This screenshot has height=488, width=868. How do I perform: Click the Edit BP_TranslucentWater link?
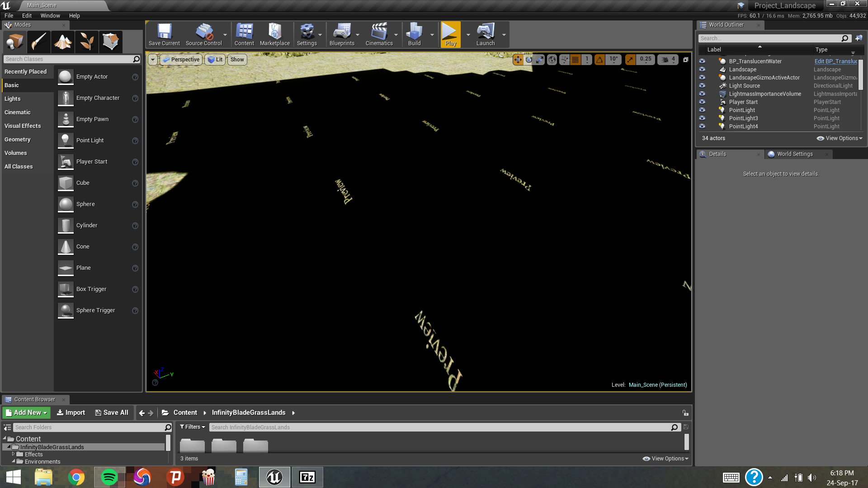(x=835, y=61)
